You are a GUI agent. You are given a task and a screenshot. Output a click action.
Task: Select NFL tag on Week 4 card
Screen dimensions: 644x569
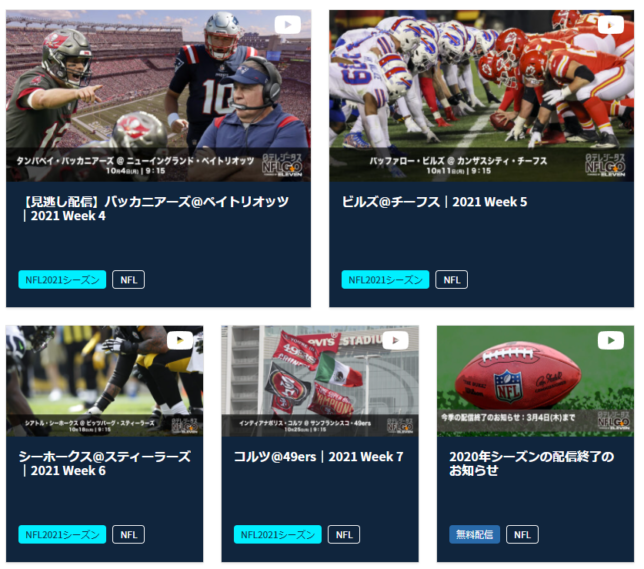129,280
